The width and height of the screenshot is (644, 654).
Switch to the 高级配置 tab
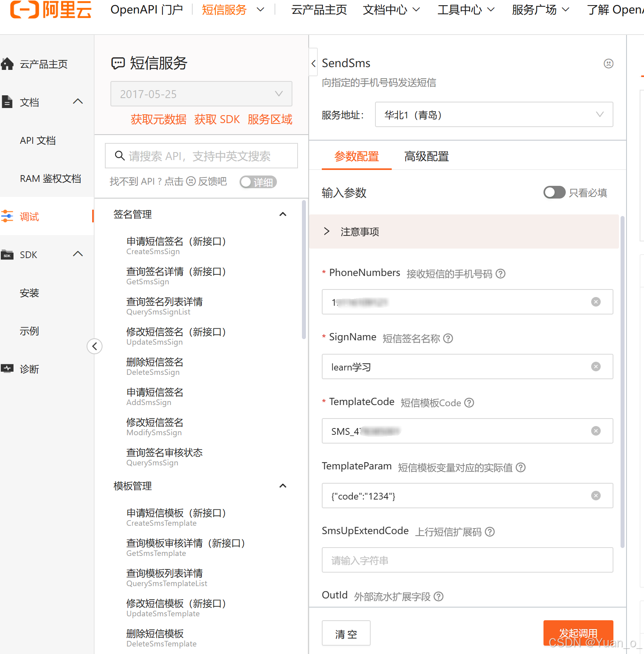(x=426, y=156)
